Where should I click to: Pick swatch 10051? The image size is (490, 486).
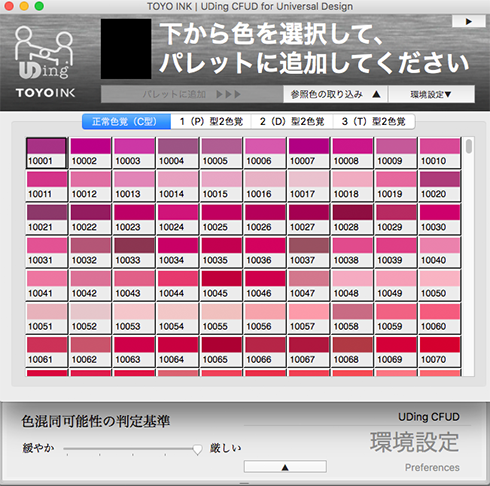pyautogui.click(x=46, y=318)
